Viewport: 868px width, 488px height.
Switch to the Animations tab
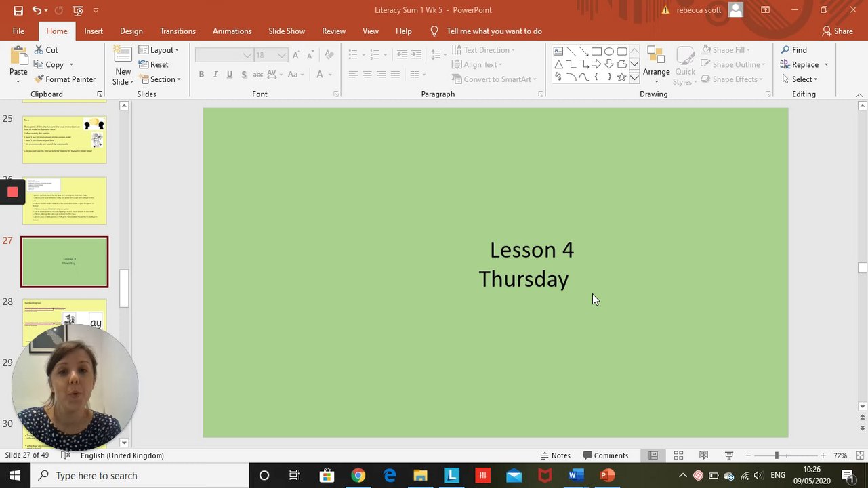[232, 31]
